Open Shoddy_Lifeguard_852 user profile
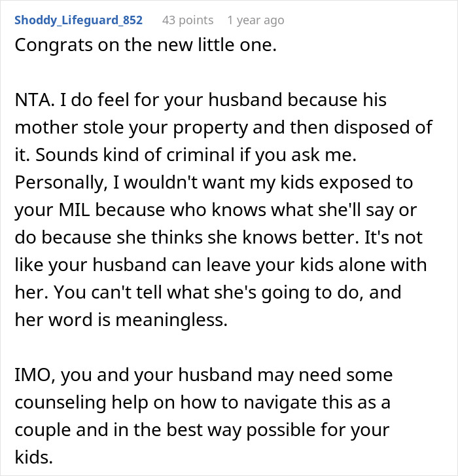Image resolution: width=458 pixels, height=476 pixels. [x=78, y=20]
